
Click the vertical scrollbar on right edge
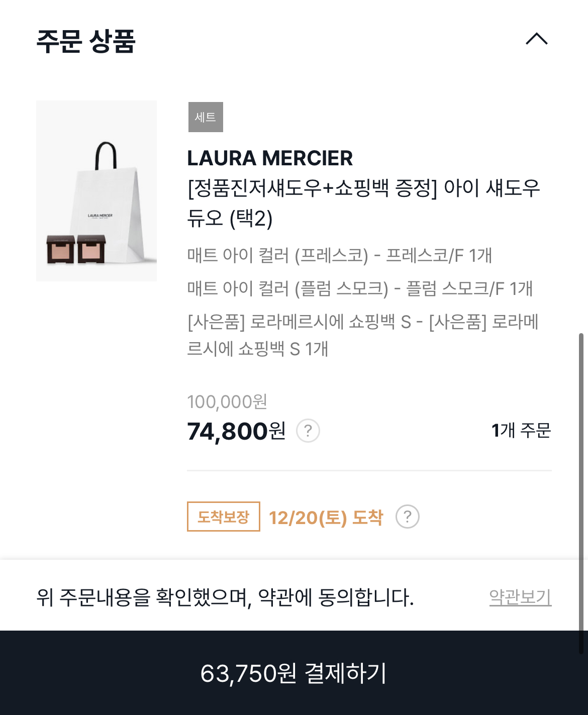(581, 468)
